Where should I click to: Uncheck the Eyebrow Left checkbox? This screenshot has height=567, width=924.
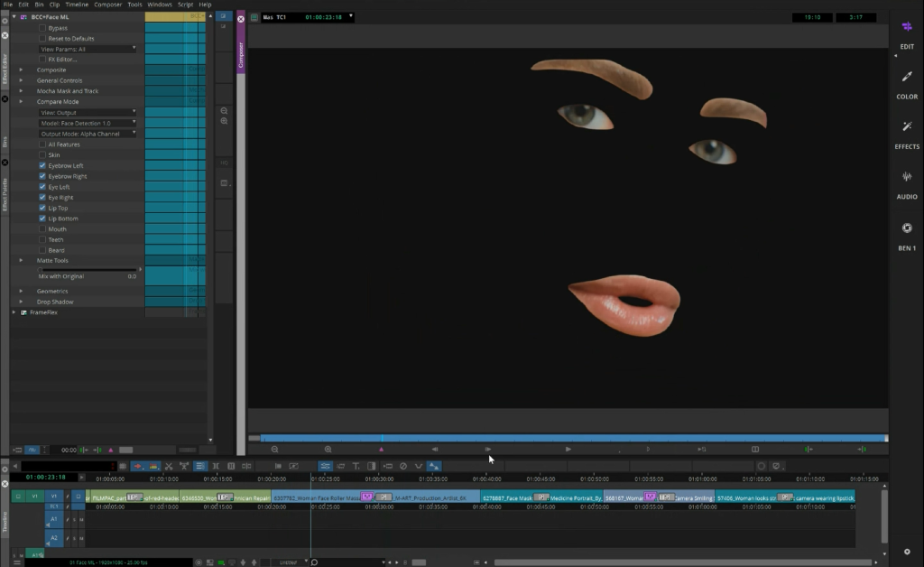(x=42, y=166)
